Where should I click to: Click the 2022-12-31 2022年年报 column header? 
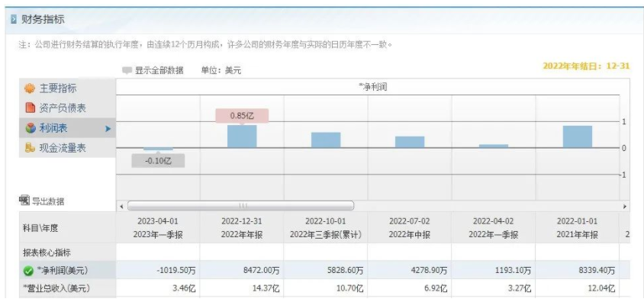pos(242,228)
